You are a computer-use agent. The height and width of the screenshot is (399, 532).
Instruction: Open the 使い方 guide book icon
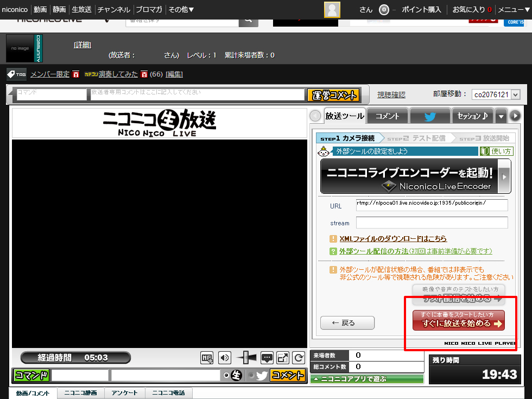(496, 151)
